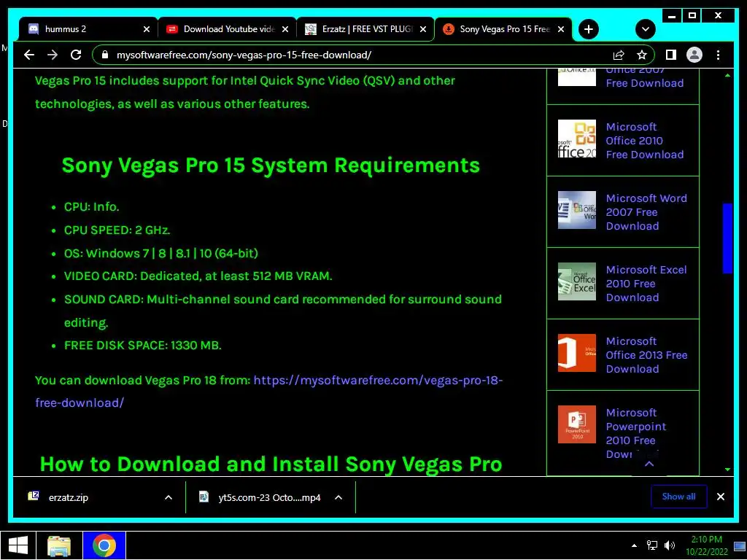Click the notification area icon beside the clock
747x560 pixels.
(x=740, y=546)
